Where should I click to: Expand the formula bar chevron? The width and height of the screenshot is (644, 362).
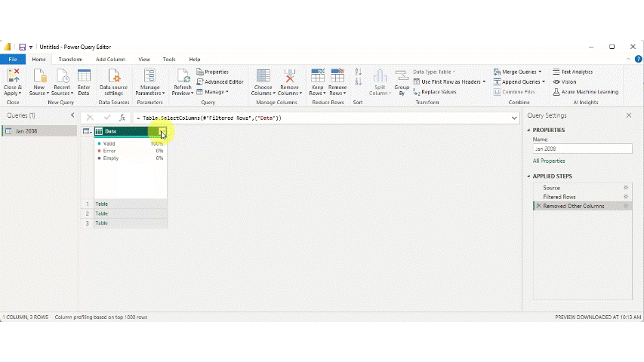[x=514, y=118]
